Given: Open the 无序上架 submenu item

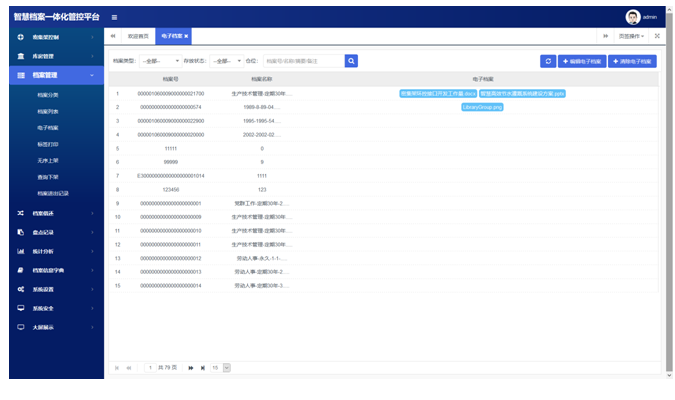Looking at the screenshot, I should coord(48,161).
